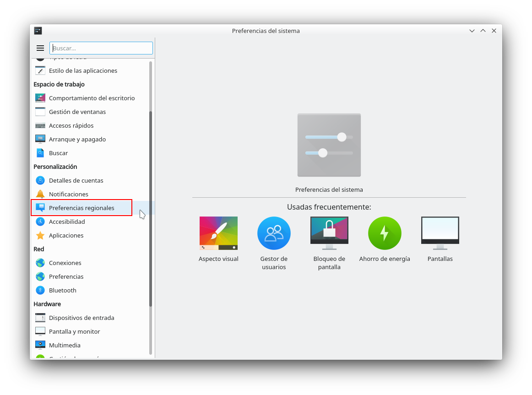Image resolution: width=532 pixels, height=395 pixels.
Task: Select Bluetooth icon in sidebar
Action: coord(40,290)
